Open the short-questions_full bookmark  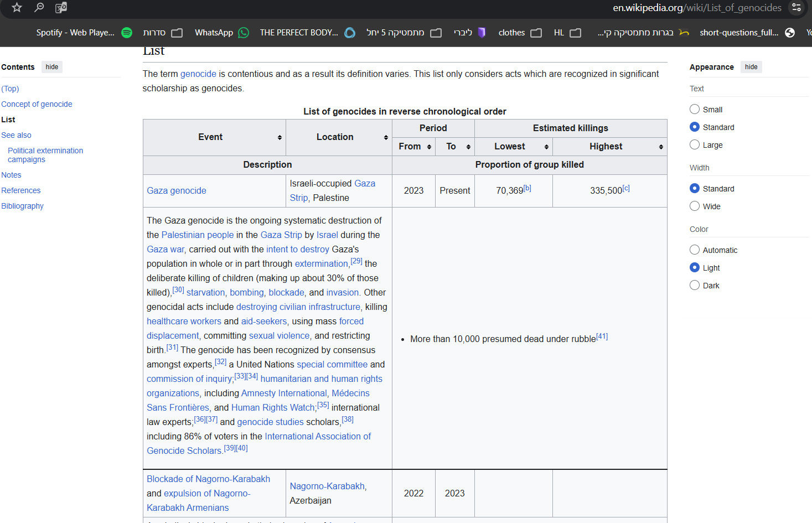(747, 33)
